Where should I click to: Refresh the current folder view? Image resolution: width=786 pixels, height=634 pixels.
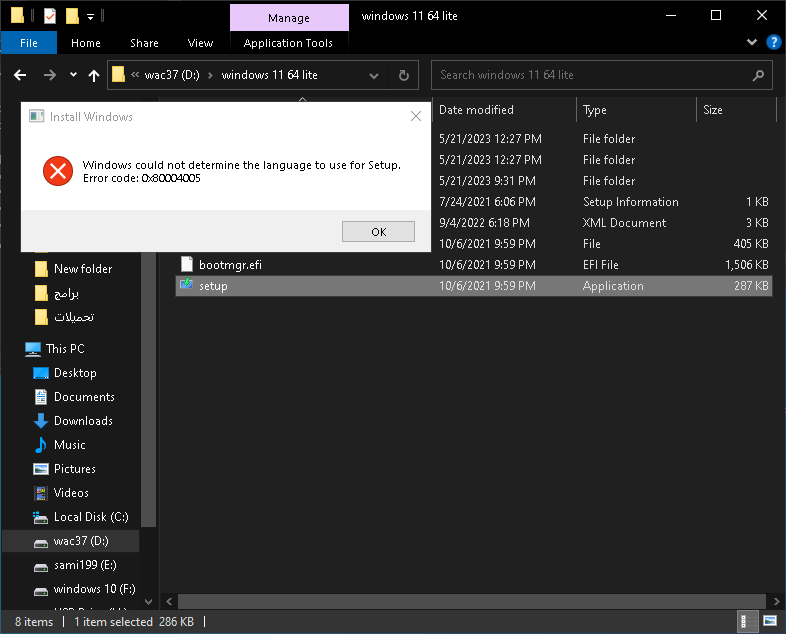coord(404,75)
